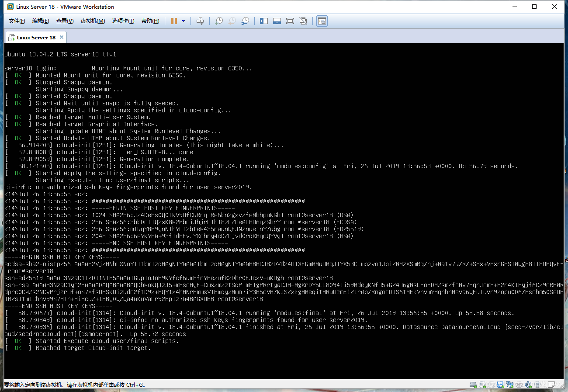Toggle Unity mode icon
Screen dimensions: 568x392
(x=303, y=21)
